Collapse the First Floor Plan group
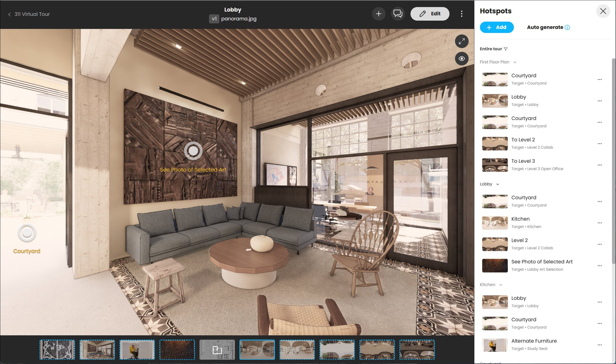This screenshot has width=616, height=364. 515,62
